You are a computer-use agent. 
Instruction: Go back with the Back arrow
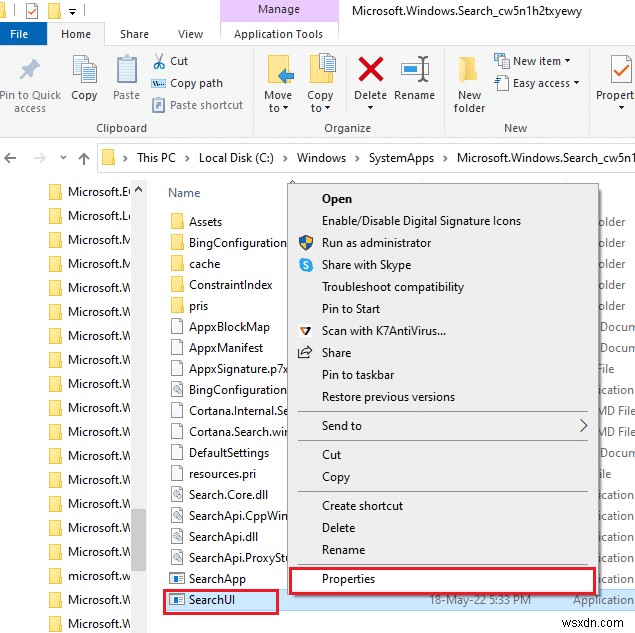tap(10, 158)
